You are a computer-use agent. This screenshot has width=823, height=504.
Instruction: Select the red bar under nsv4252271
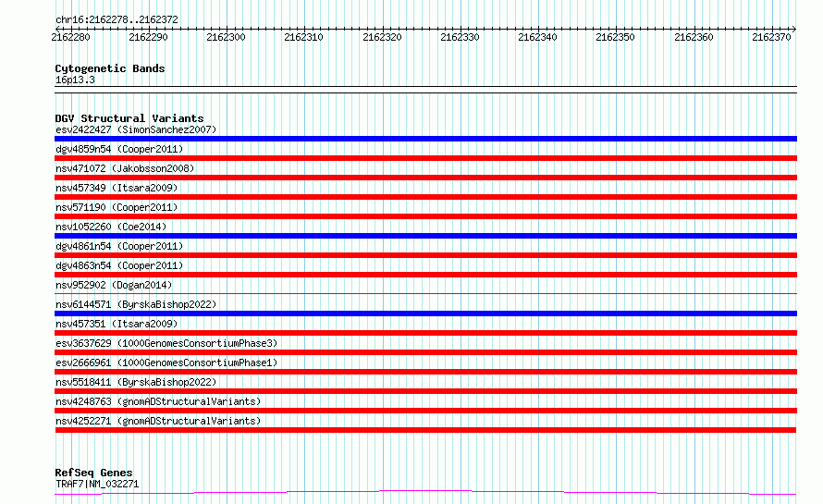tap(425, 430)
